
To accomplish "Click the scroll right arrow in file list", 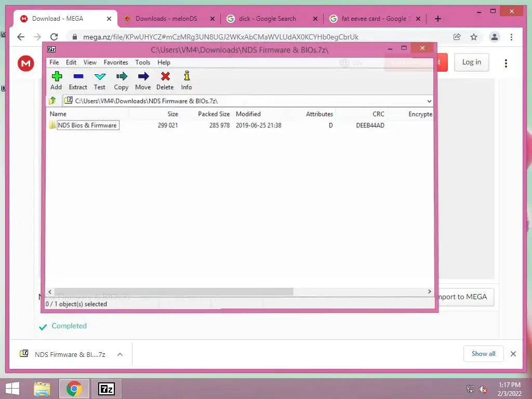I will coord(429,292).
